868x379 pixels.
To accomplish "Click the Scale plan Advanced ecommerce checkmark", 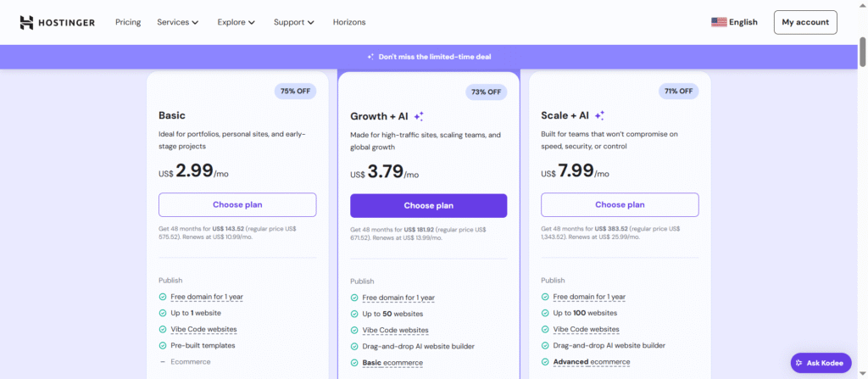I will [545, 362].
